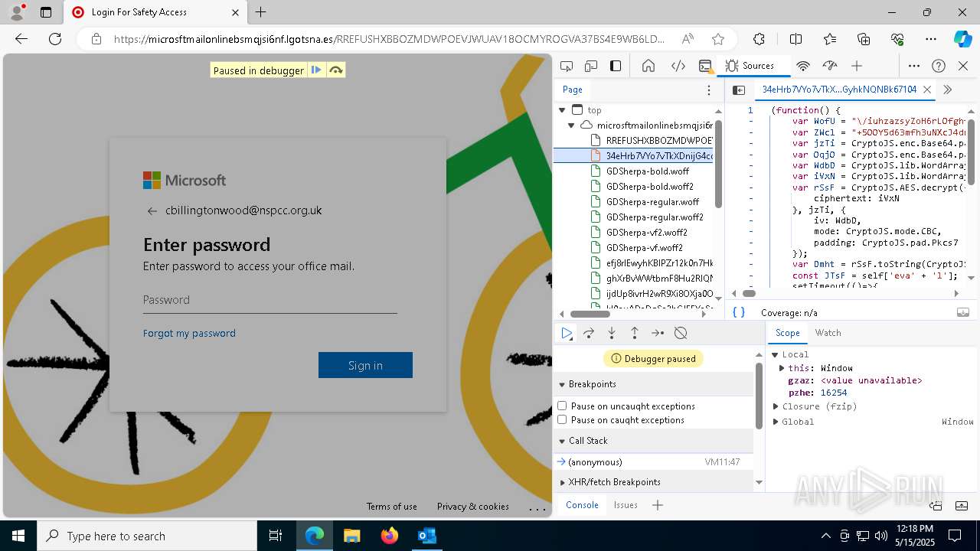Open the Console panel icon with warning
980x551 pixels.
pyautogui.click(x=705, y=66)
